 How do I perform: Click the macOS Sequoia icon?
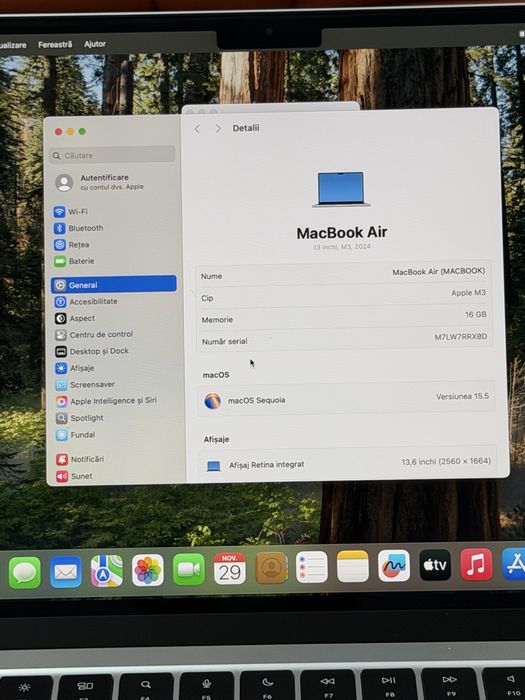(x=212, y=401)
